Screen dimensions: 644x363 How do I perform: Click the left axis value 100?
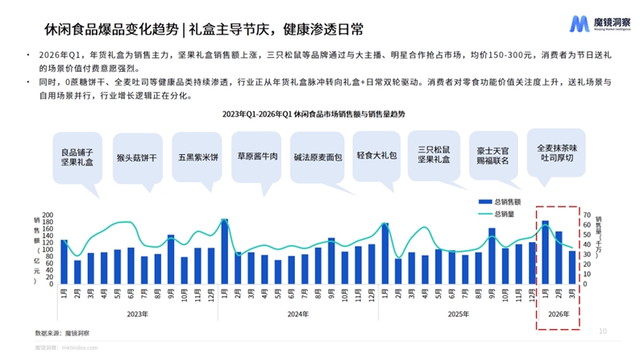point(48,249)
